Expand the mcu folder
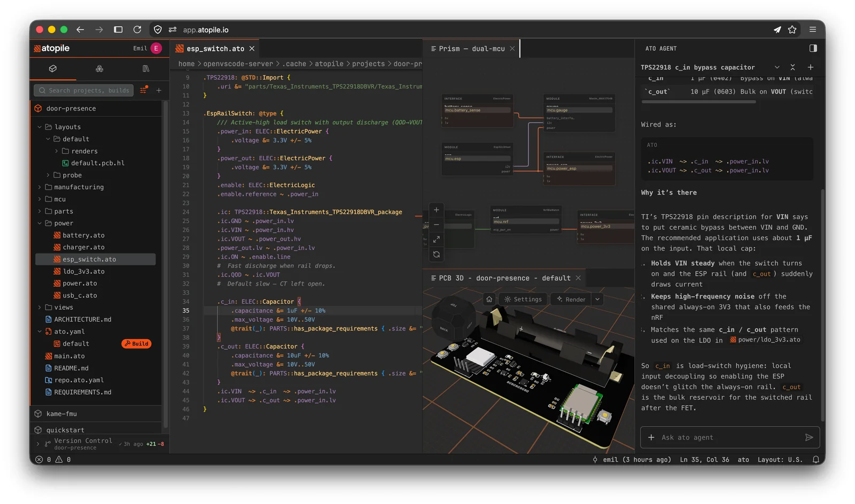The width and height of the screenshot is (855, 504). coord(40,199)
